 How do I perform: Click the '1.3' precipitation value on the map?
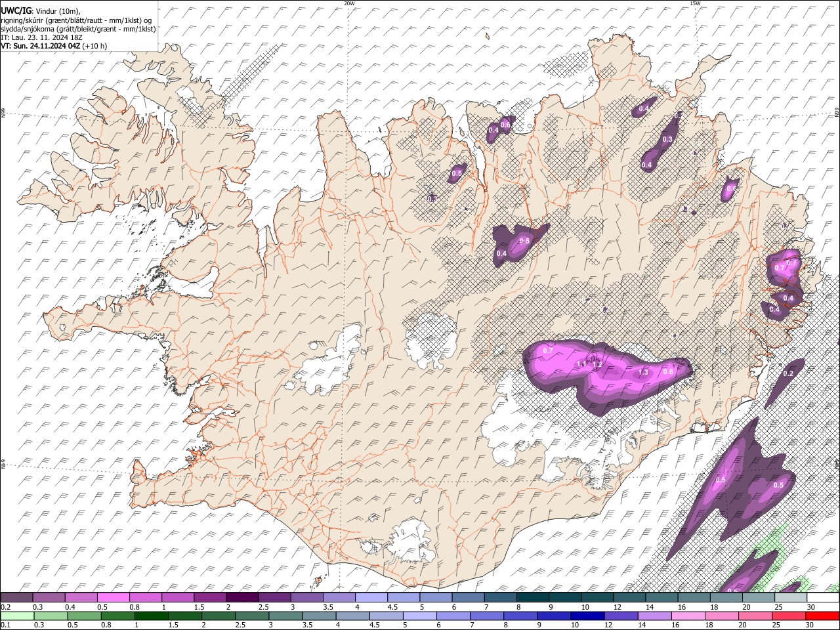[x=643, y=372]
